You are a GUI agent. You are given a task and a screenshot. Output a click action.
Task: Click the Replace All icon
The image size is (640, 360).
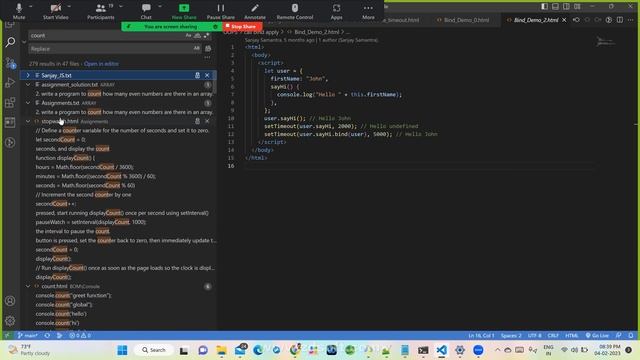click(208, 49)
